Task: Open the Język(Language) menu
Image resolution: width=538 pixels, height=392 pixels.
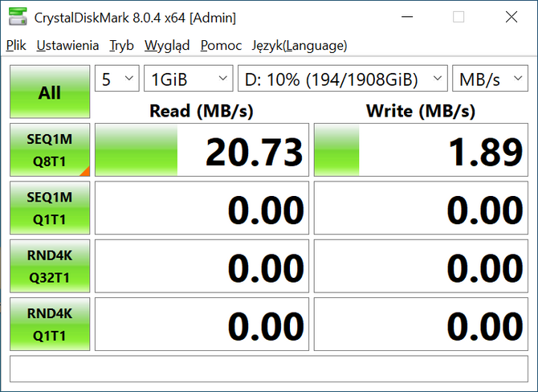Action: tap(300, 45)
